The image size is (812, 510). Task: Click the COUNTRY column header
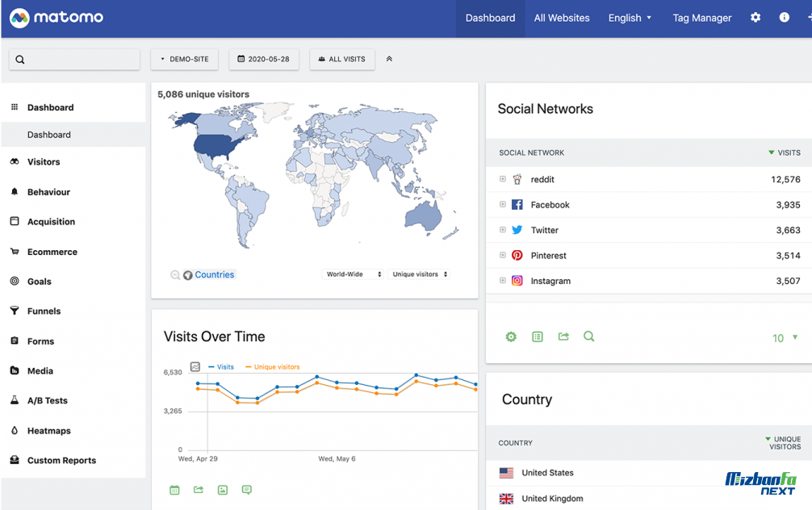515,443
